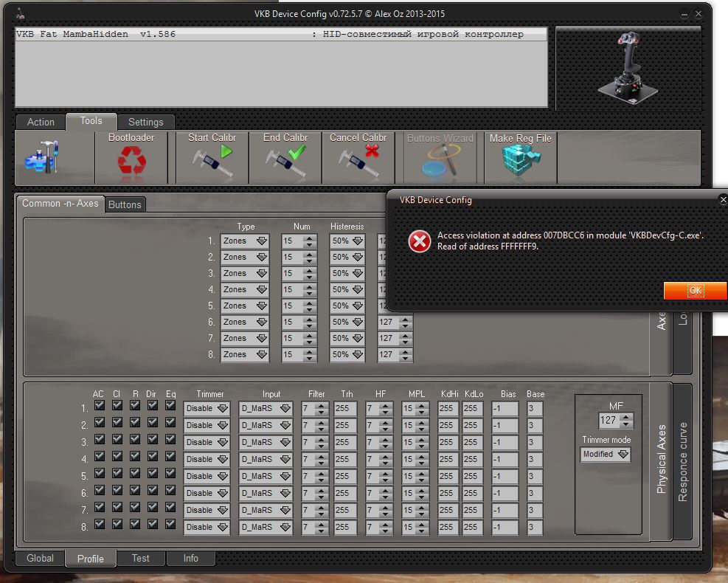Toggle Eq checkbox for physical axis 8
The height and width of the screenshot is (583, 728).
pos(170,524)
